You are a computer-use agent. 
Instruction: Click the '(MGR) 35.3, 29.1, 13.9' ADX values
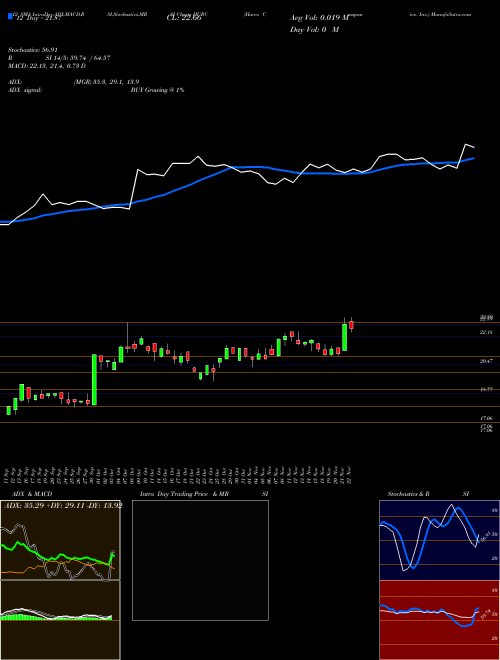coord(106,82)
